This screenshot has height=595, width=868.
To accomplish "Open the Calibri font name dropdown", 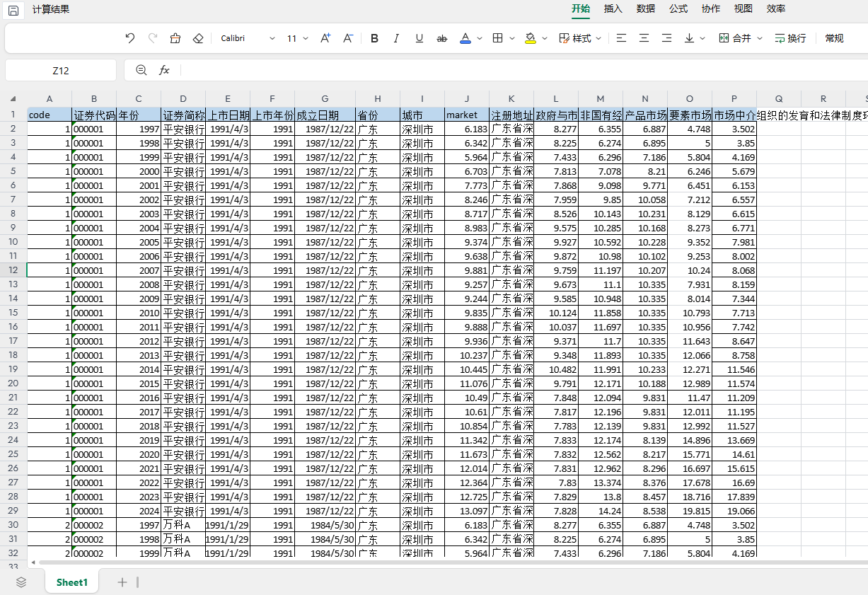I will (x=248, y=38).
